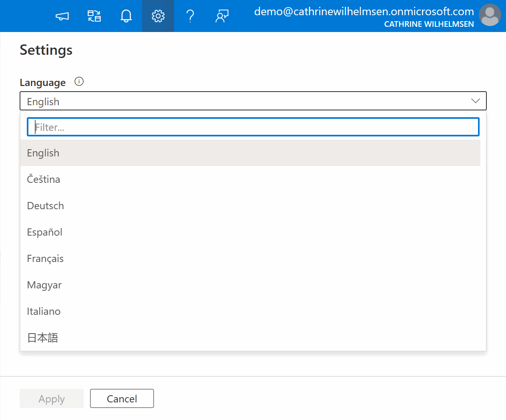The height and width of the screenshot is (420, 506).
Task: Open the switch Data Factory icon
Action: pyautogui.click(x=94, y=16)
